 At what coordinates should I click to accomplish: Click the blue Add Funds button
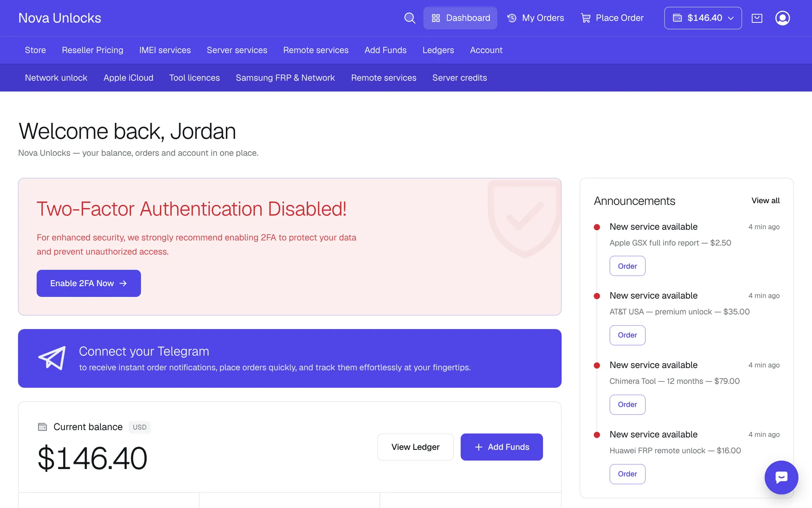pos(502,447)
